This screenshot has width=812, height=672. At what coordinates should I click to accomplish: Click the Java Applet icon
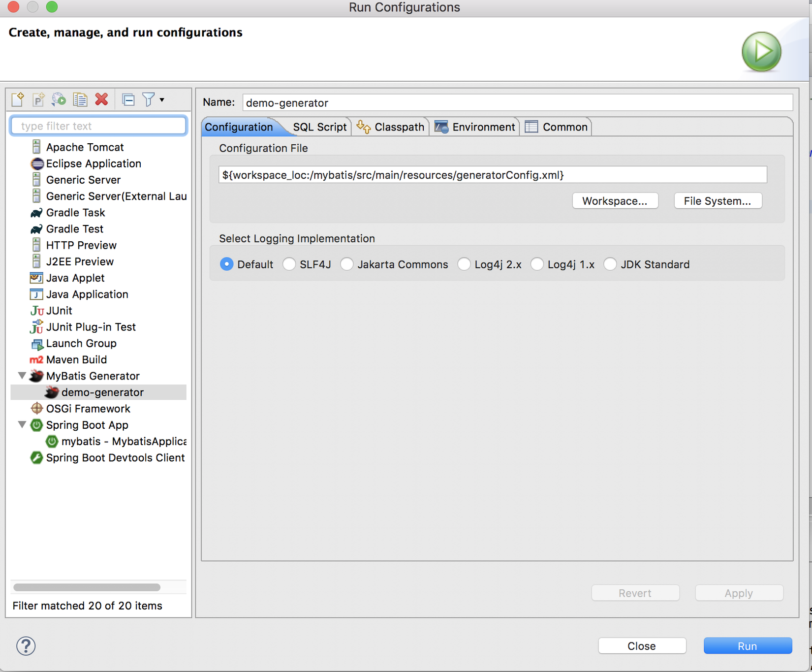(x=36, y=278)
